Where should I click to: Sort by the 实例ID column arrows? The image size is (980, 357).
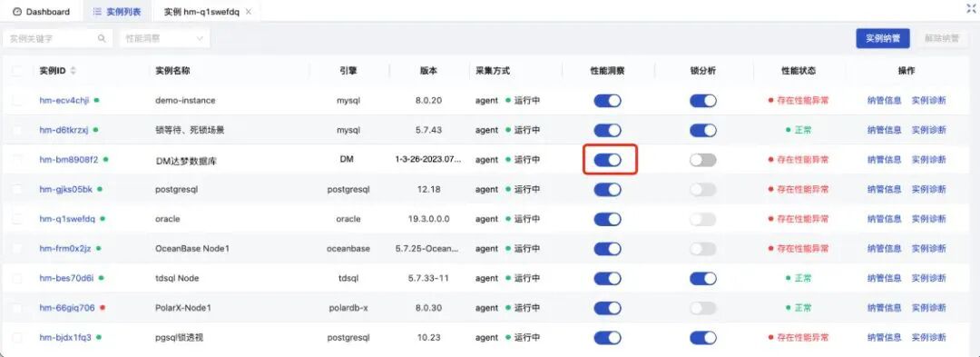[73, 71]
